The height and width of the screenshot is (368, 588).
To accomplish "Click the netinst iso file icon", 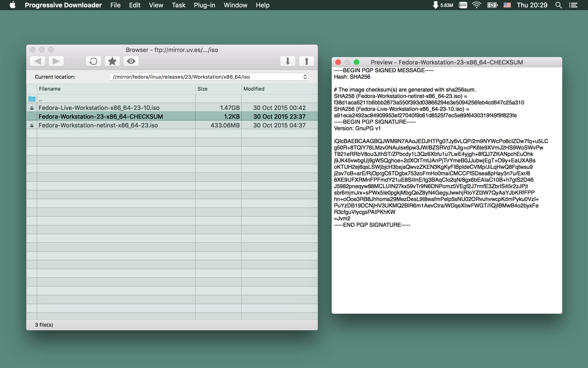I will click(32, 125).
